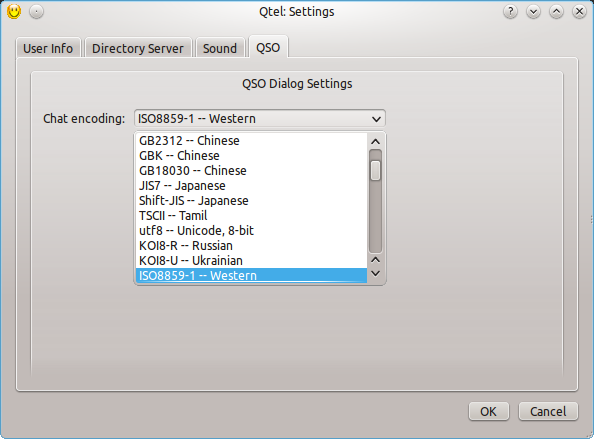The width and height of the screenshot is (594, 439).
Task: Click the help question mark title bar button
Action: coord(510,12)
